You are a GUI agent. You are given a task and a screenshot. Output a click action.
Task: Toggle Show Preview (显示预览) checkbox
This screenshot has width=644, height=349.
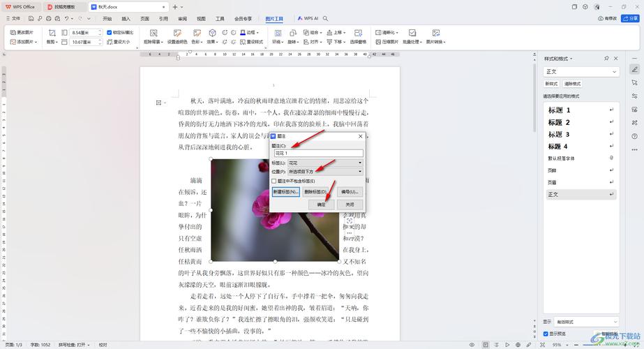click(546, 334)
